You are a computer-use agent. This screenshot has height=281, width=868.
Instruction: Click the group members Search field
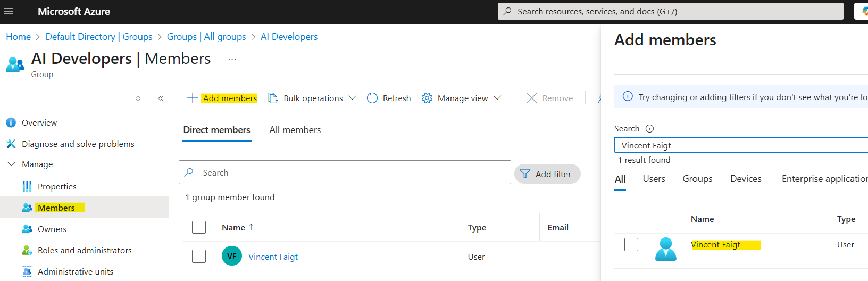tap(351, 172)
